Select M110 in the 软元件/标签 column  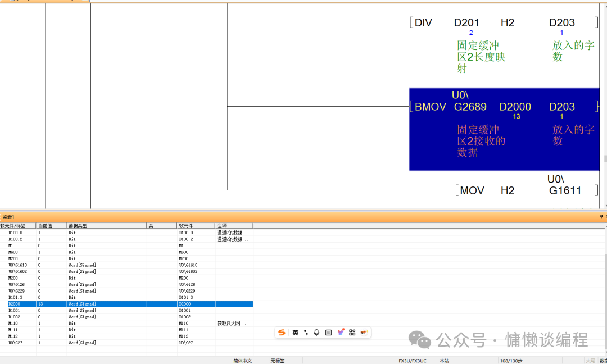tap(13, 324)
